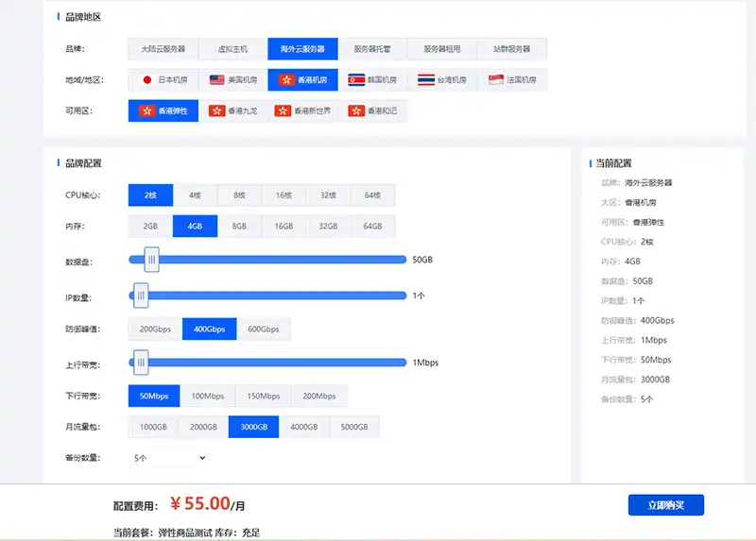Viewport: 756px width, 541px height.
Task: Select the 香港九龙 availability zone
Action: click(x=232, y=111)
